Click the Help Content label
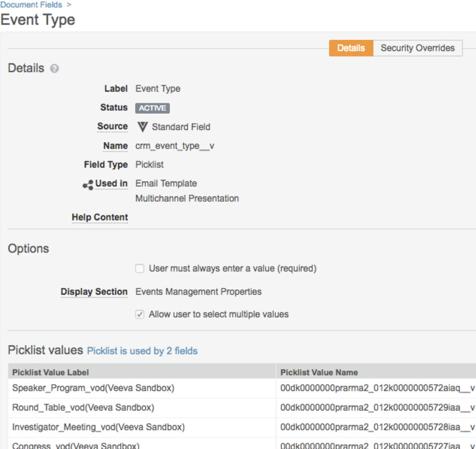 point(100,217)
